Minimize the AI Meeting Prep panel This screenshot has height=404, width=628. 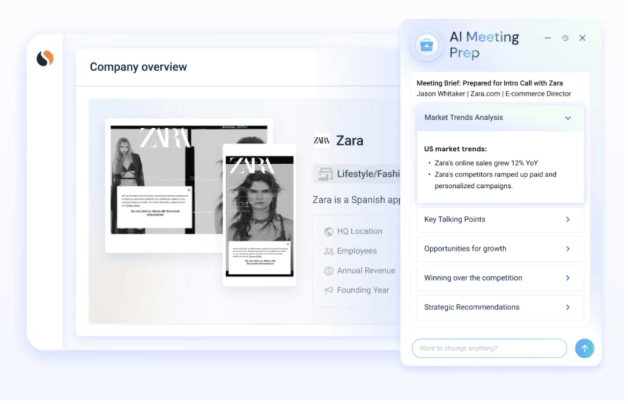(x=547, y=38)
